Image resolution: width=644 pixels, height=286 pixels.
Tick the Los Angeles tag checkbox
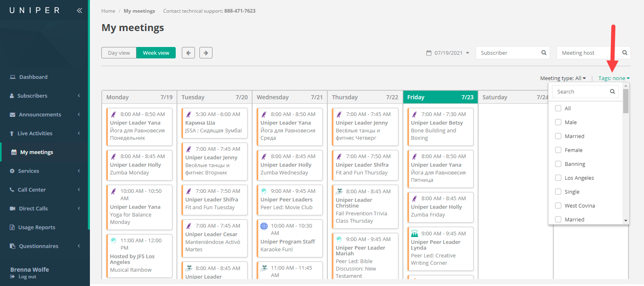pyautogui.click(x=558, y=178)
